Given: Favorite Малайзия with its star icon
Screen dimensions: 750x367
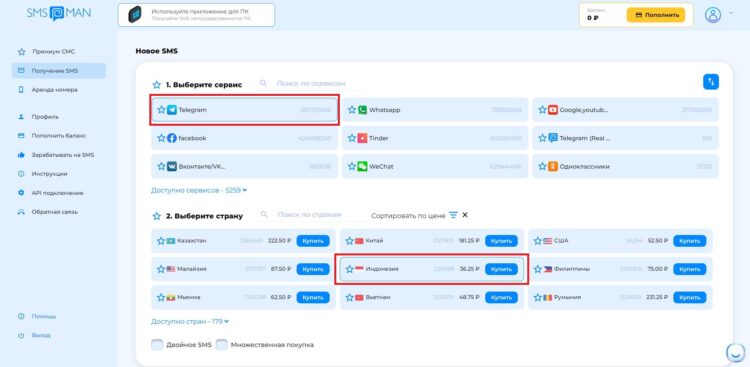Looking at the screenshot, I should 161,269.
